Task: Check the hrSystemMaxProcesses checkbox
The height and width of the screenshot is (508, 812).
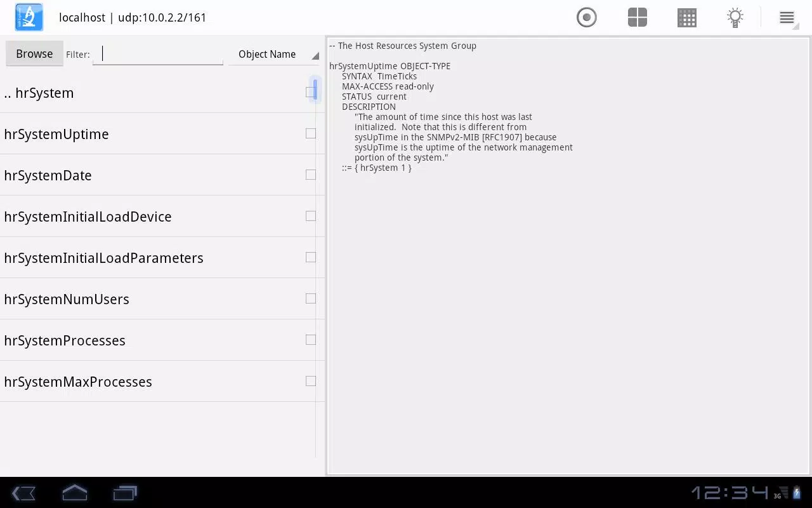Action: click(x=310, y=381)
